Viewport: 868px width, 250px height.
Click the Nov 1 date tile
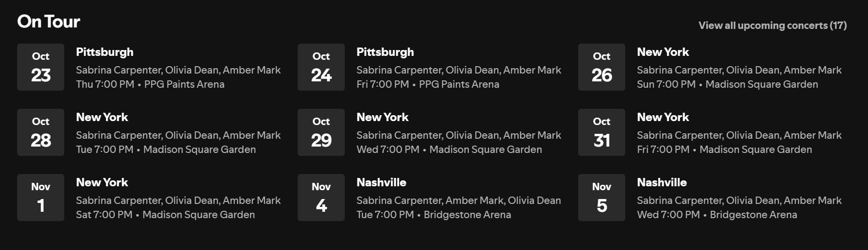click(x=41, y=198)
